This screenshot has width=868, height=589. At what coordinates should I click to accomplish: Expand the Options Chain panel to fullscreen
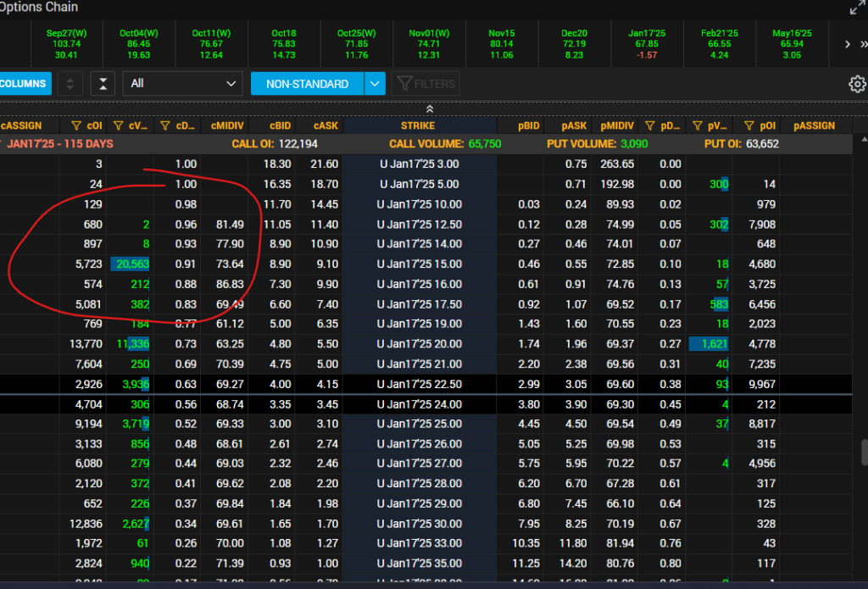pyautogui.click(x=858, y=7)
